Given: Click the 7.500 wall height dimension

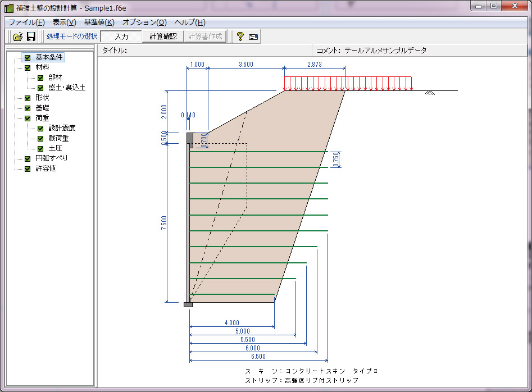Looking at the screenshot, I should 164,223.
